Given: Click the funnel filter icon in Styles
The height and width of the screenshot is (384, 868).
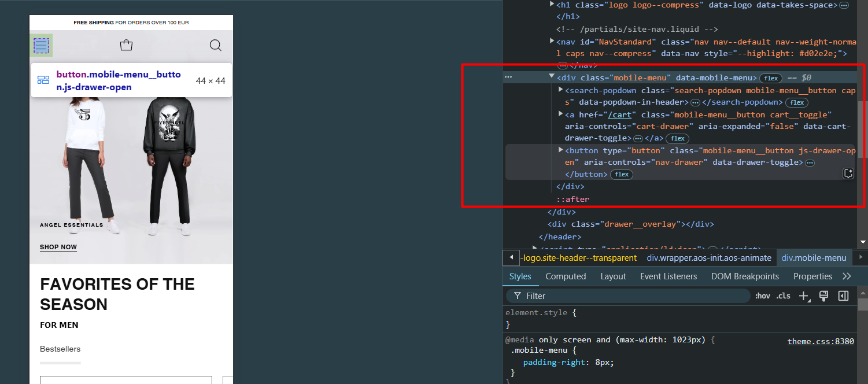Looking at the screenshot, I should [518, 296].
